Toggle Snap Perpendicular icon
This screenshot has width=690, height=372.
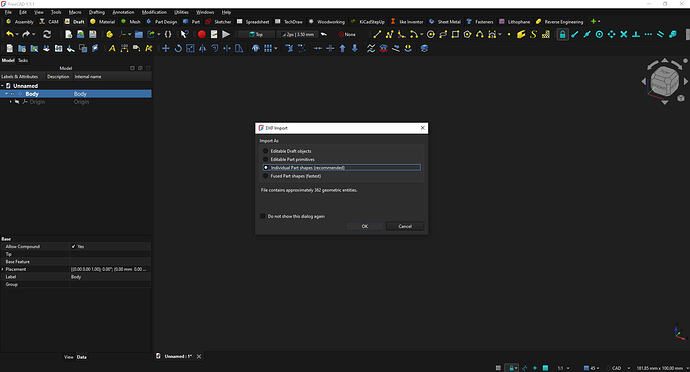coord(636,34)
